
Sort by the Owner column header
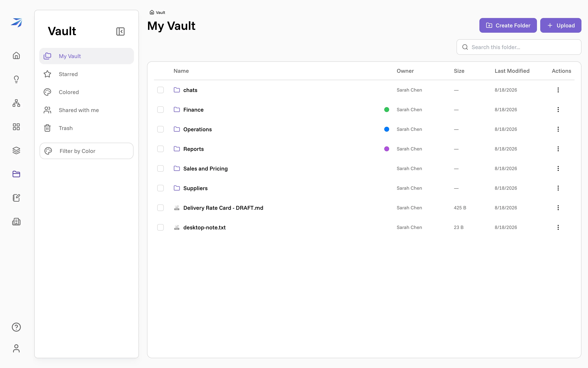pyautogui.click(x=405, y=71)
